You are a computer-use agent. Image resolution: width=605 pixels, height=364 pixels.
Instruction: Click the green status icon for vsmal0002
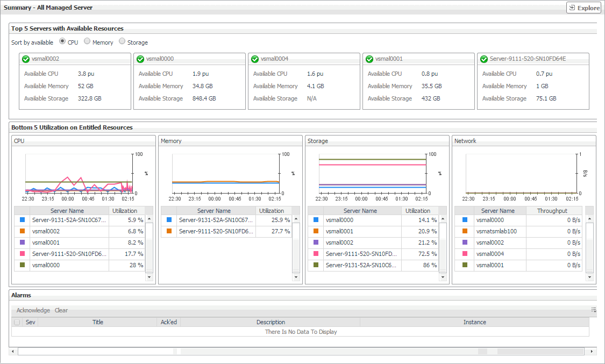coord(26,59)
